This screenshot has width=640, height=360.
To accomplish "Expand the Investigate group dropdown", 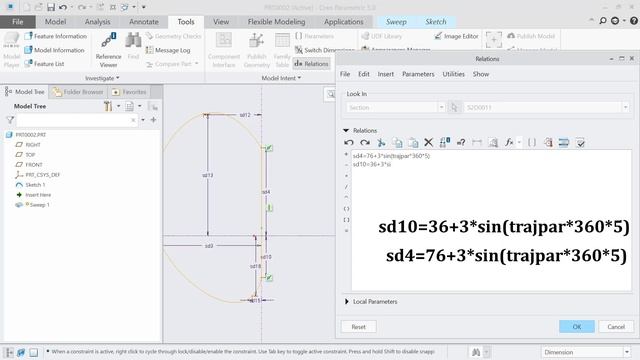I will (x=102, y=78).
